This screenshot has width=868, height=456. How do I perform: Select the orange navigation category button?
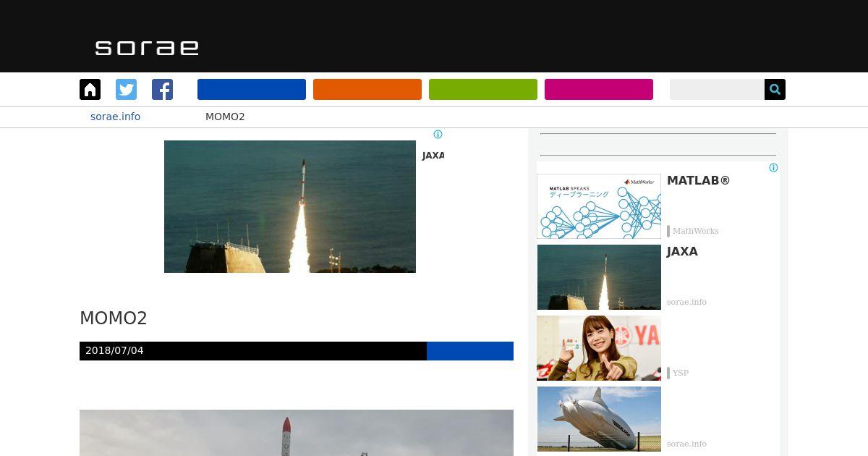367,90
